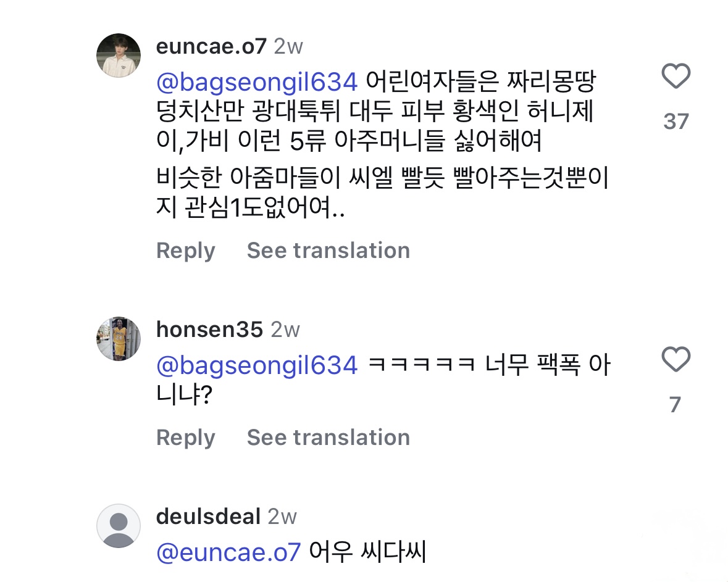The width and height of the screenshot is (728, 582).
Task: Click the 2w timestamp beside euncae.o7
Action: click(288, 46)
